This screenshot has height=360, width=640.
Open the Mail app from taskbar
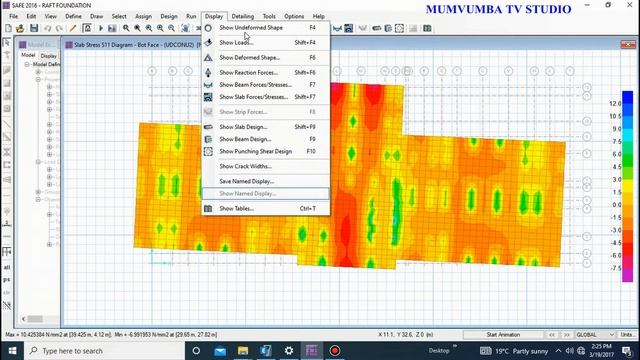[220, 351]
